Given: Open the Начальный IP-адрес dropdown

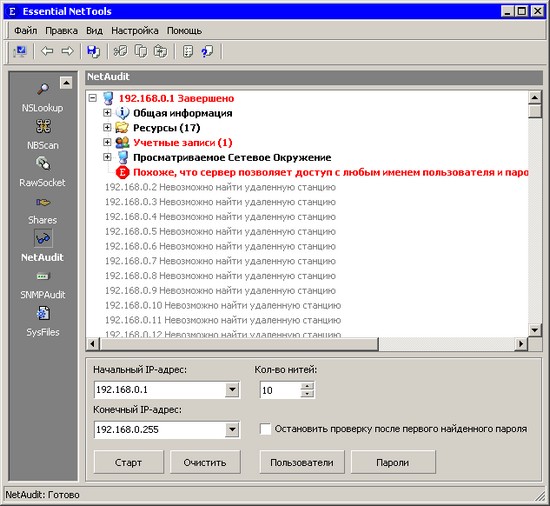Looking at the screenshot, I should (x=232, y=390).
